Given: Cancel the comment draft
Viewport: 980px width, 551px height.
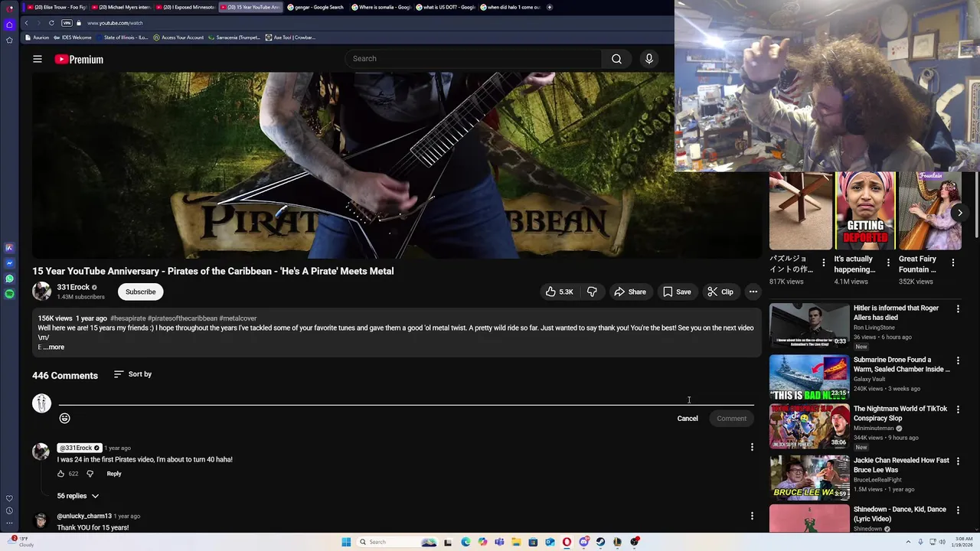Looking at the screenshot, I should (x=688, y=419).
